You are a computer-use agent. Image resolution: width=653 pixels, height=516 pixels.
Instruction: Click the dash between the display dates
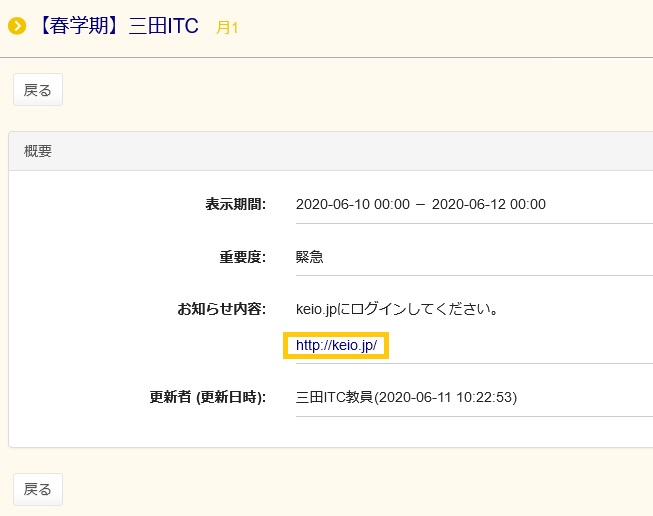(421, 204)
